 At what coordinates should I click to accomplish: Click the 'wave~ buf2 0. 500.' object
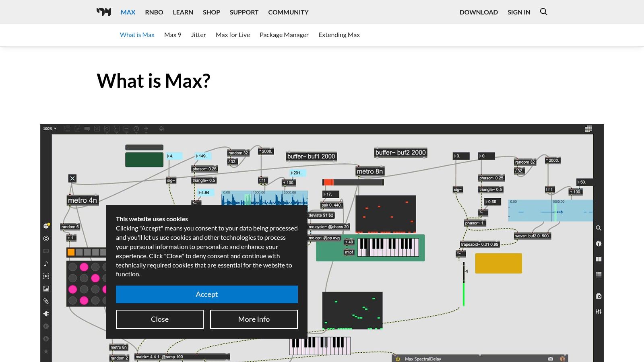click(532, 236)
